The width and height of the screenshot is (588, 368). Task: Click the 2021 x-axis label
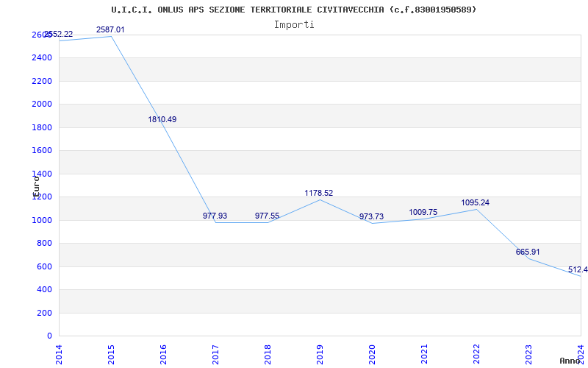(x=424, y=354)
